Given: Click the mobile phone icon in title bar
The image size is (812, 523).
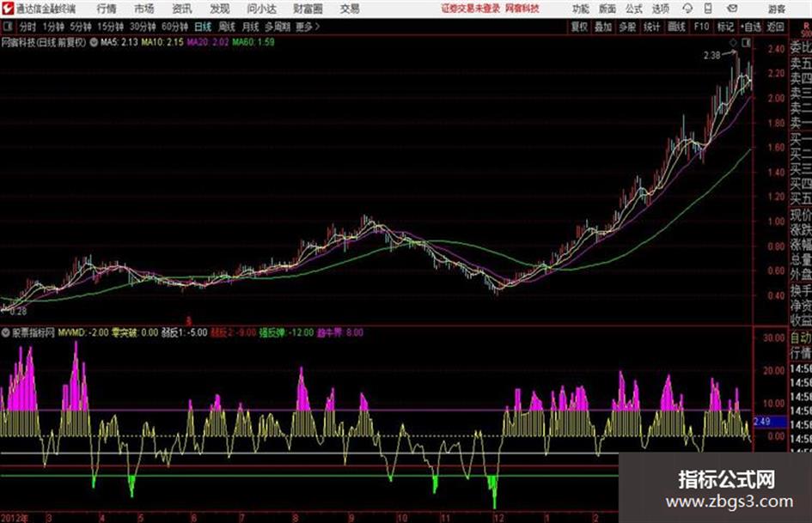Looking at the screenshot, I should point(708,9).
